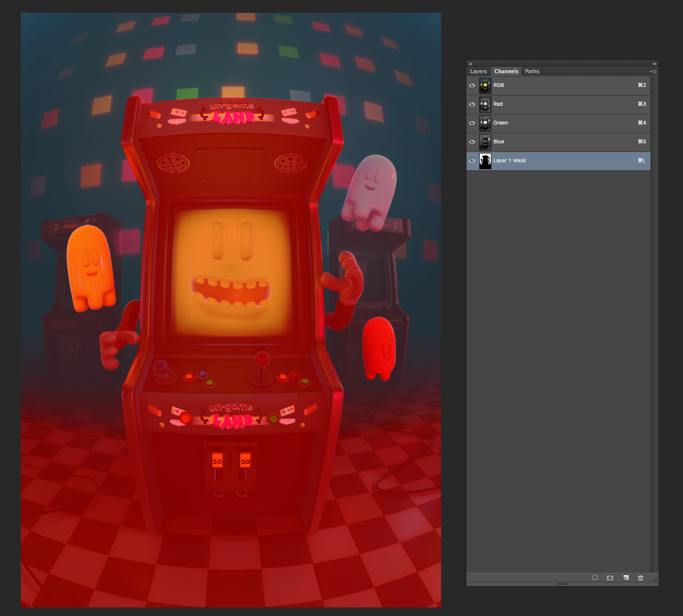Screen dimensions: 683x616
Task: Select the Layer 1 Mask channel name
Action: click(x=510, y=161)
